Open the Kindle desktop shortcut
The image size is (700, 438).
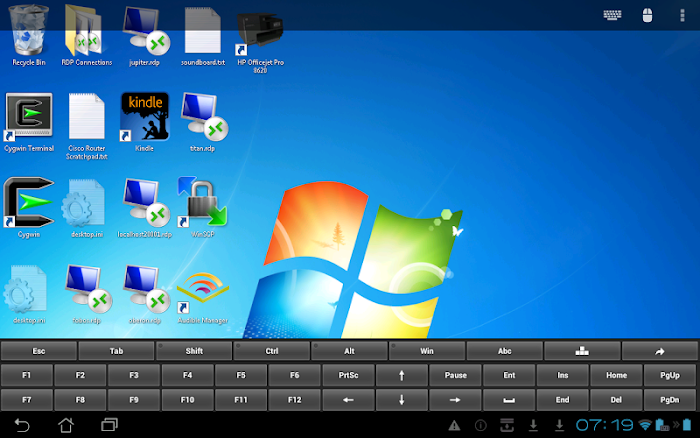click(x=144, y=119)
